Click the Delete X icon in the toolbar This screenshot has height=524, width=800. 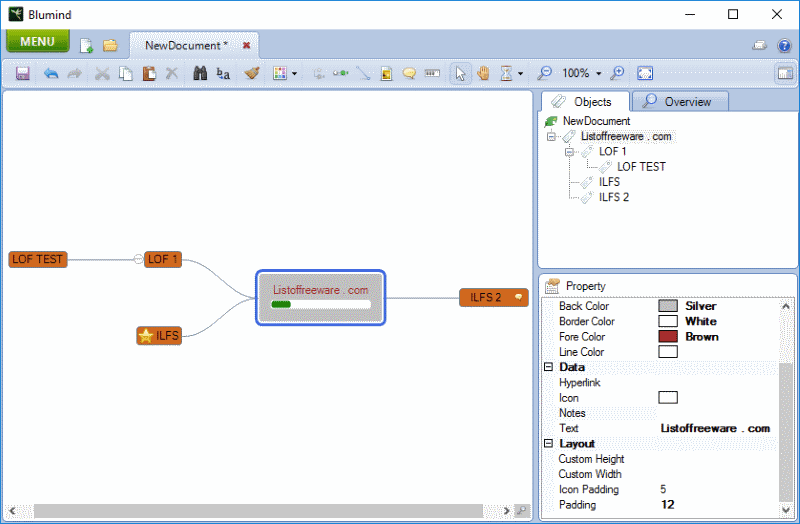click(x=172, y=73)
